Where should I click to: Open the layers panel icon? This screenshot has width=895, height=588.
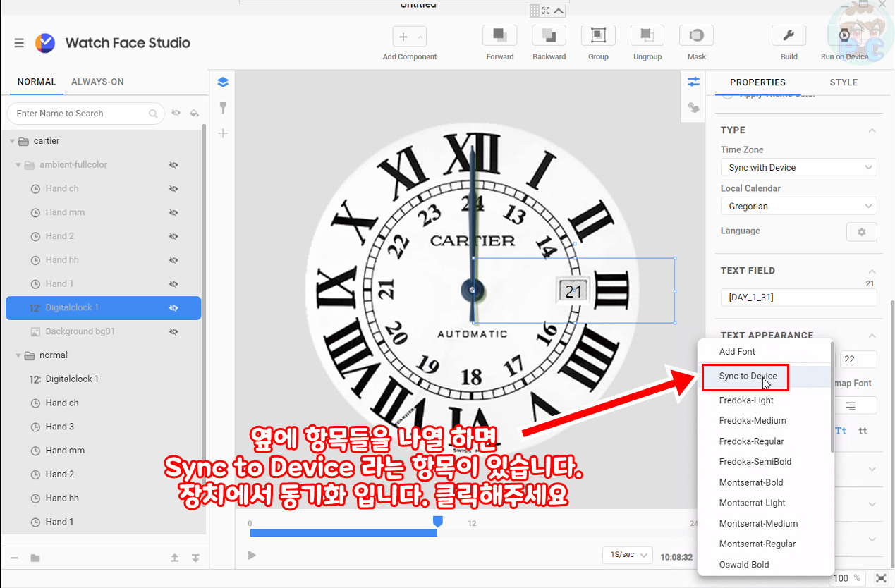pyautogui.click(x=223, y=82)
